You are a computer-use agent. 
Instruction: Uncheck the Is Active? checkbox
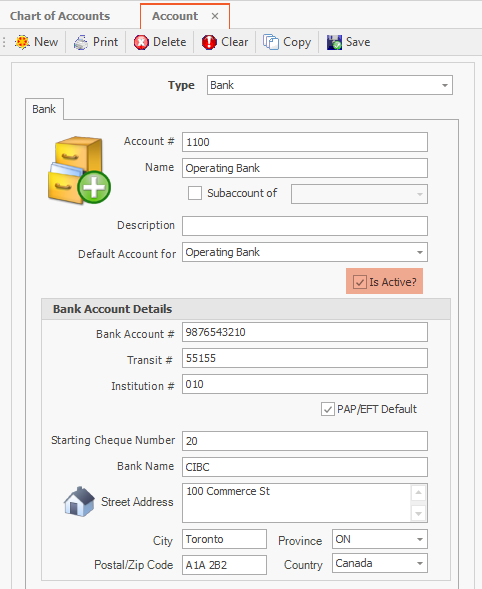360,282
